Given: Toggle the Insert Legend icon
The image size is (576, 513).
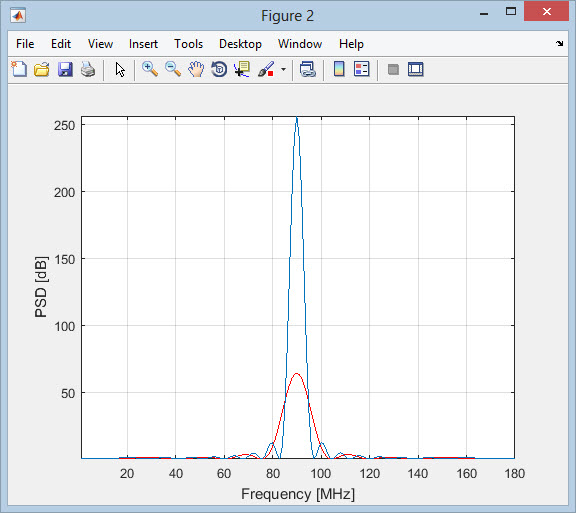Looking at the screenshot, I should (362, 69).
